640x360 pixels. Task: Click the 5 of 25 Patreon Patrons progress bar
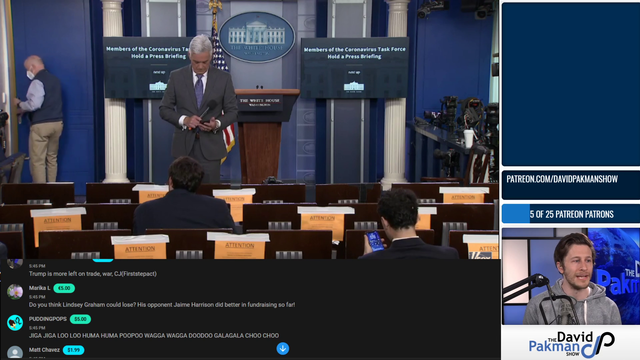[x=571, y=214]
